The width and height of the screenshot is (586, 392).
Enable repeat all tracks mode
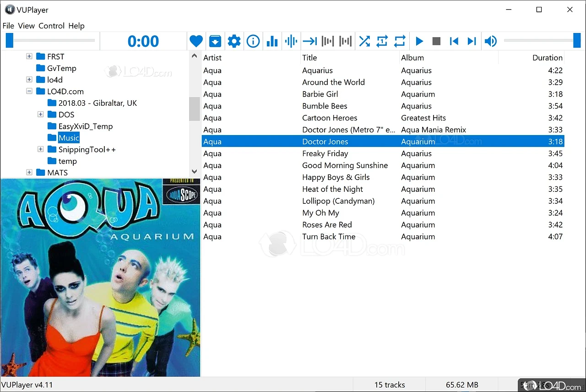tap(400, 41)
